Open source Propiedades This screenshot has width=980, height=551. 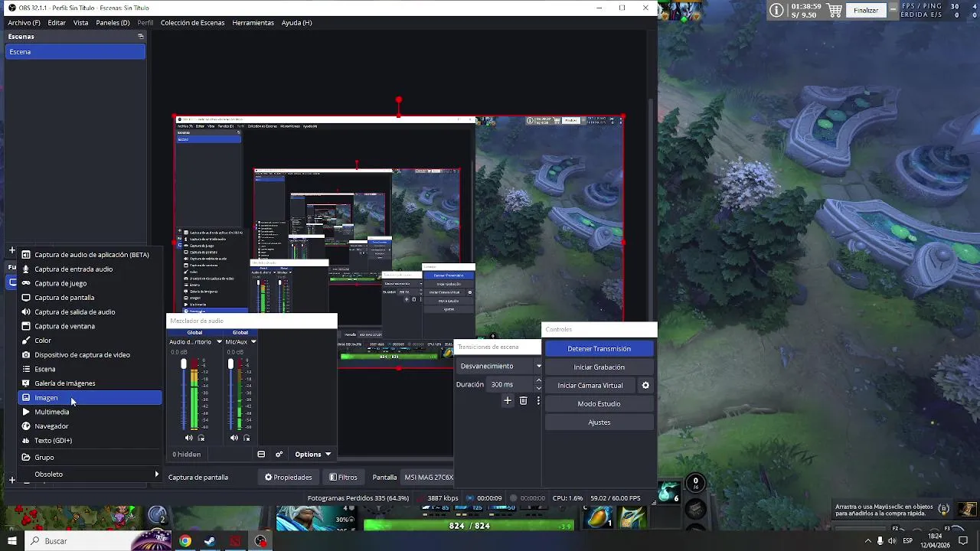289,478
